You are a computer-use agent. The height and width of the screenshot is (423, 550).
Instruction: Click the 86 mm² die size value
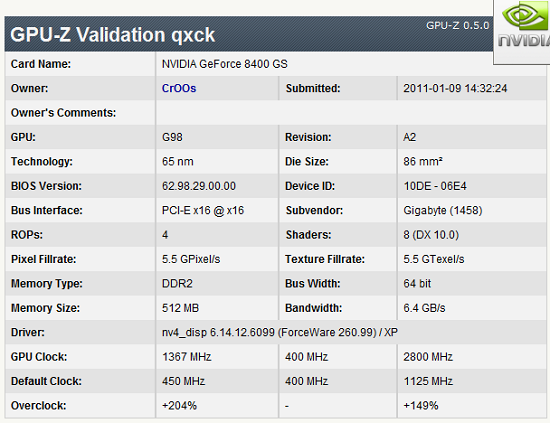(423, 161)
